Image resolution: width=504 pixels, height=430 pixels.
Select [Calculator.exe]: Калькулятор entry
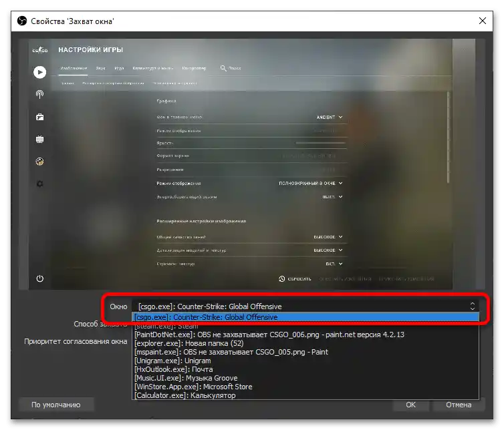305,395
